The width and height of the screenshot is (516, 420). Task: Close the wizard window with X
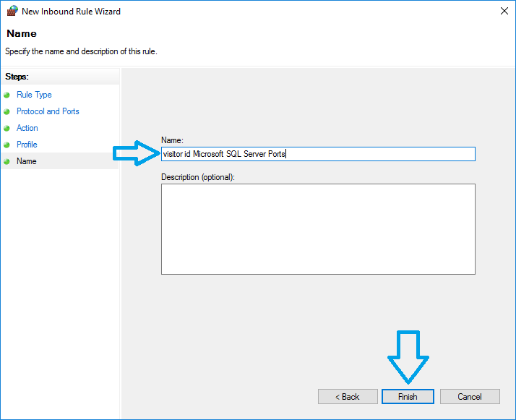503,12
